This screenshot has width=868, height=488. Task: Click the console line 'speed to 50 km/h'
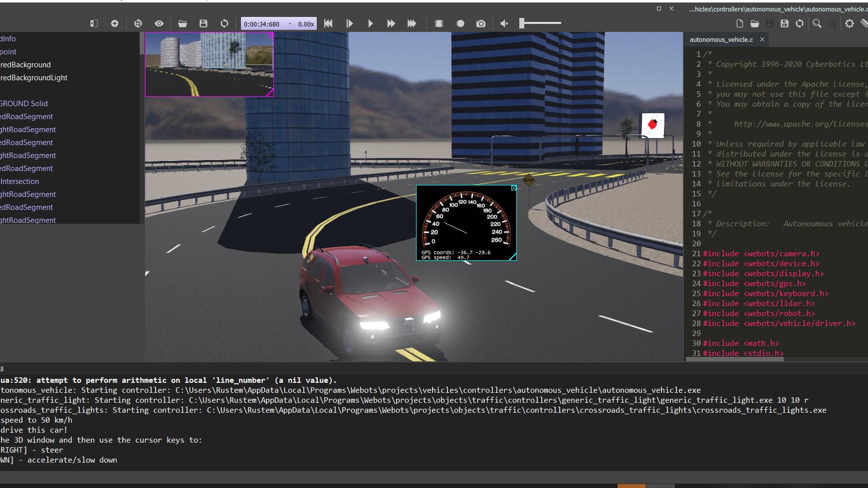click(36, 420)
